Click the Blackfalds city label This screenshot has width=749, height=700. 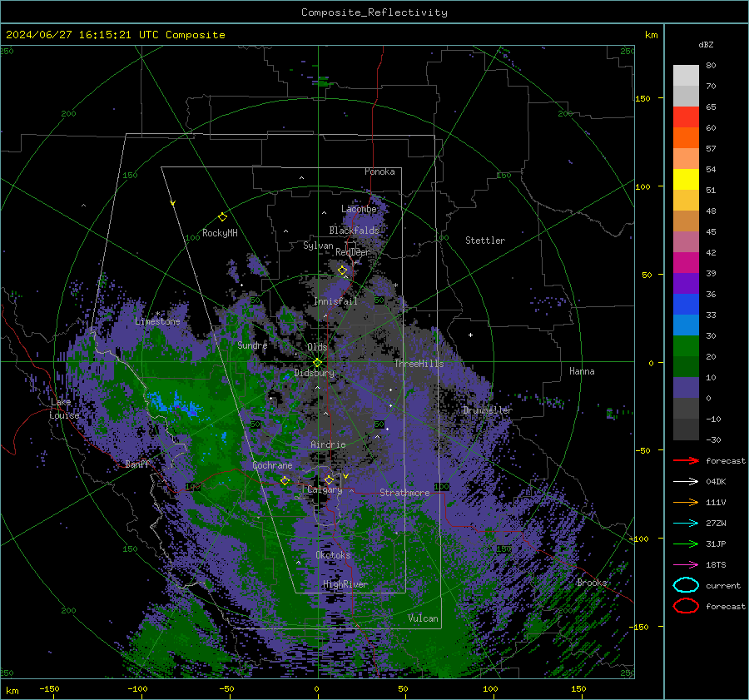point(354,231)
